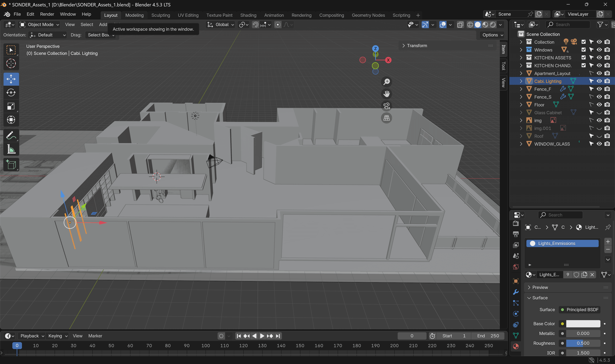
Task: Disable render for Floor camera icon
Action: 607,105
